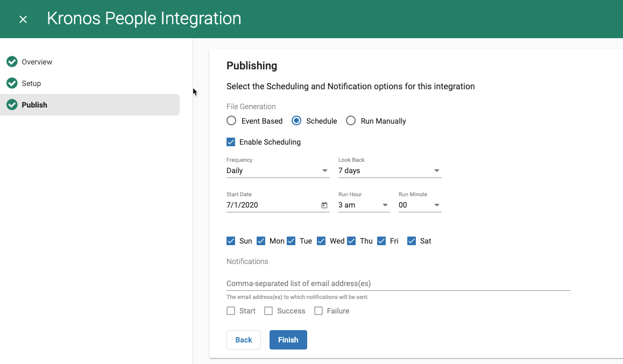The height and width of the screenshot is (364, 623).
Task: Toggle the Mon day checkbox
Action: coord(261,241)
